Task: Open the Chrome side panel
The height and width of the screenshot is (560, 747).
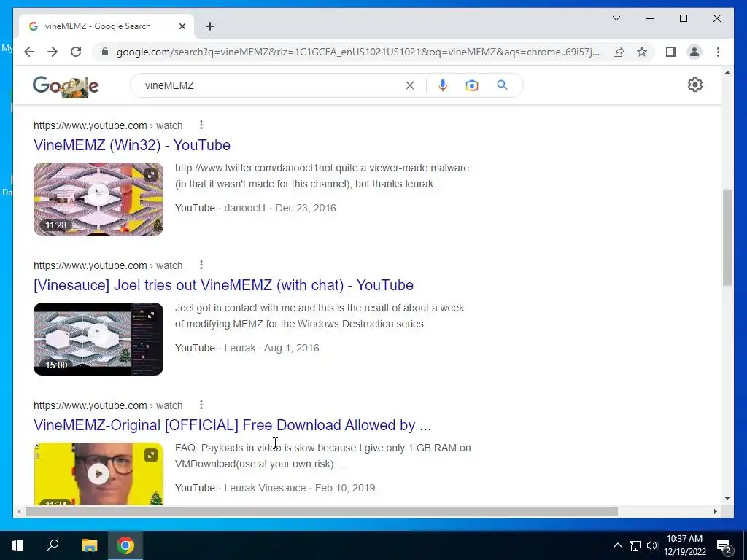Action: (x=671, y=52)
